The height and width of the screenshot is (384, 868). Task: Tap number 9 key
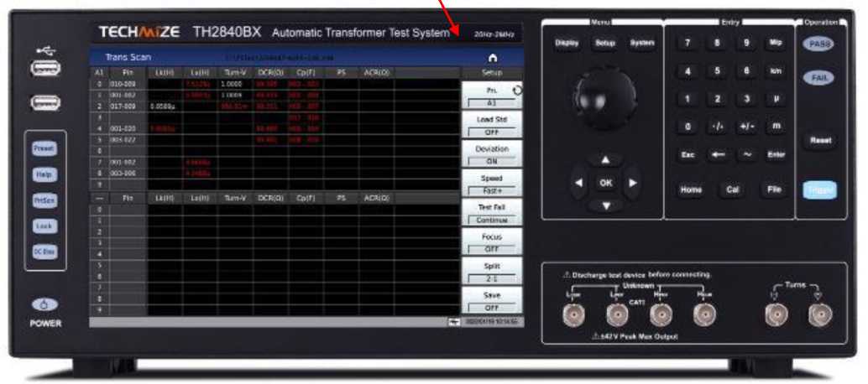coord(747,43)
